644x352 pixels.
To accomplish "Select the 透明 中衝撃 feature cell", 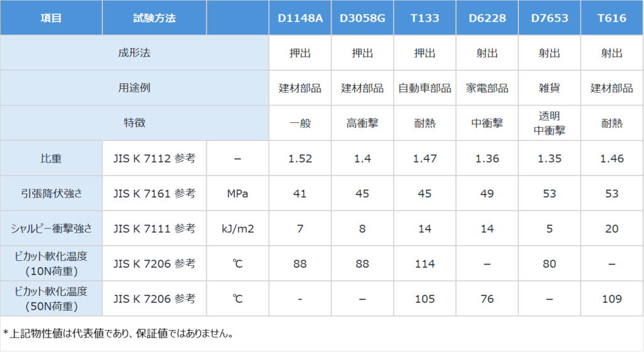I will point(549,123).
